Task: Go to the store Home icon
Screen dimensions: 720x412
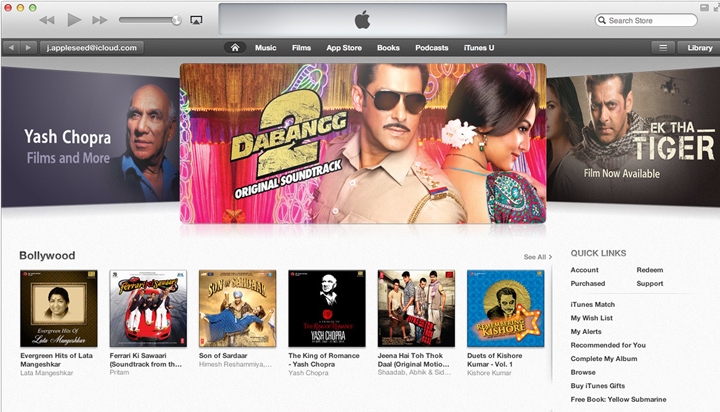Action: pos(235,48)
